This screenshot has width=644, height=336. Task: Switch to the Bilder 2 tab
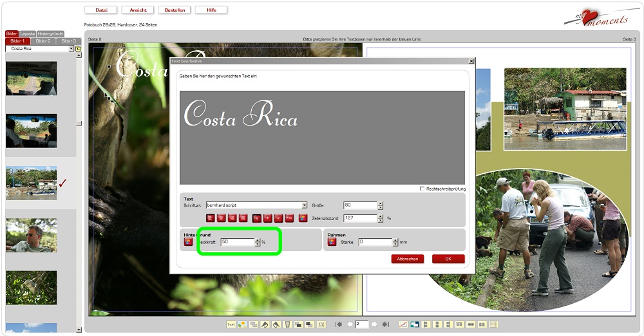pyautogui.click(x=43, y=41)
